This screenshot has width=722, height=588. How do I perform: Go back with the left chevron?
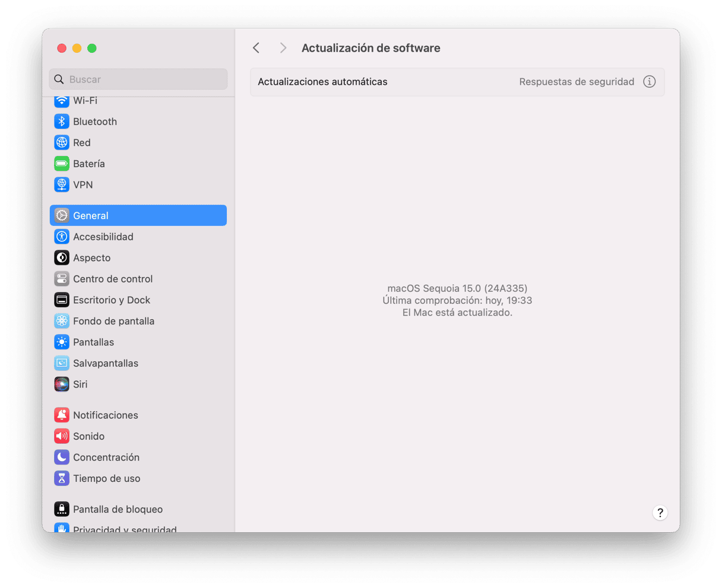coord(256,48)
